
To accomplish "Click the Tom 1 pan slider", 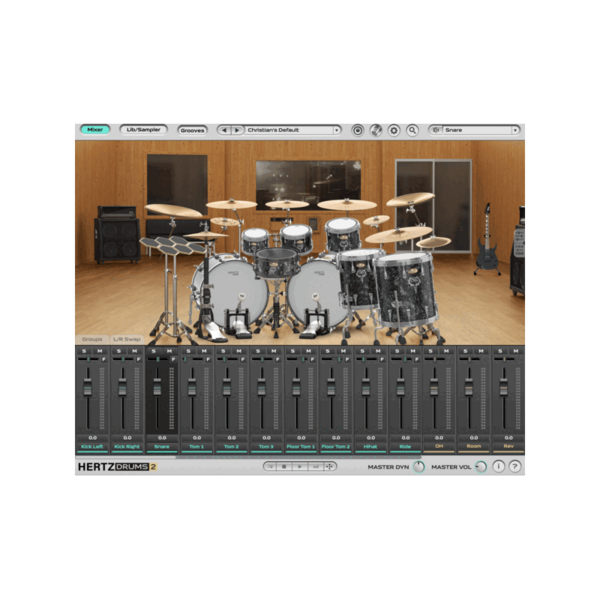I will (193, 359).
